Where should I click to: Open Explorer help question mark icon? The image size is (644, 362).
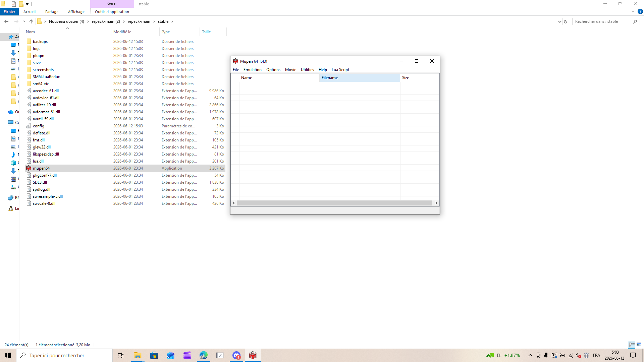click(640, 11)
